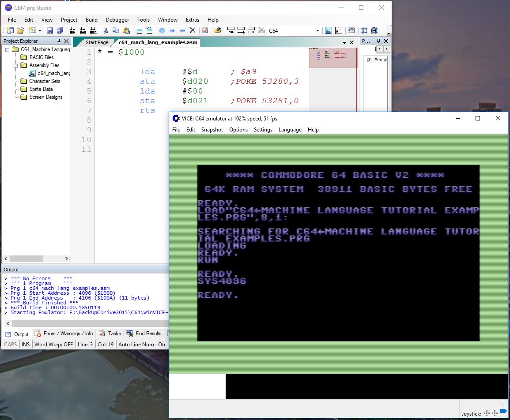Click the Open Project folder icon
Image resolution: width=510 pixels, height=420 pixels.
[20, 30]
